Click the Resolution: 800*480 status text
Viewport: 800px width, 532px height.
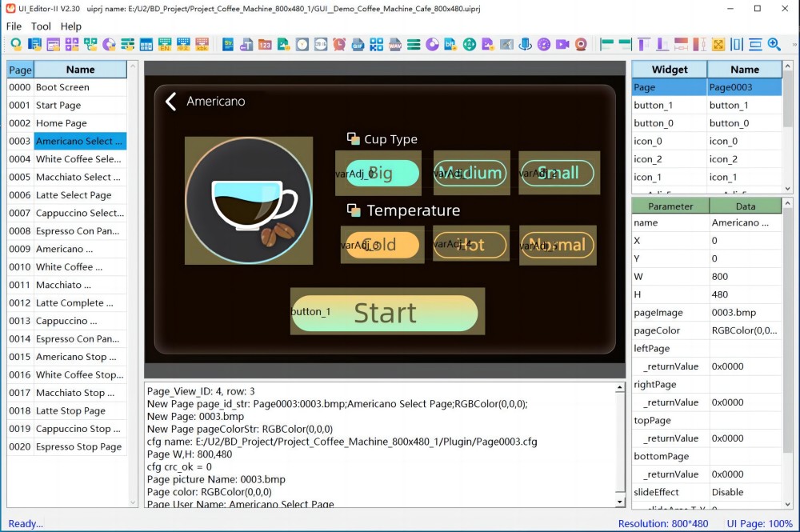coord(662,523)
